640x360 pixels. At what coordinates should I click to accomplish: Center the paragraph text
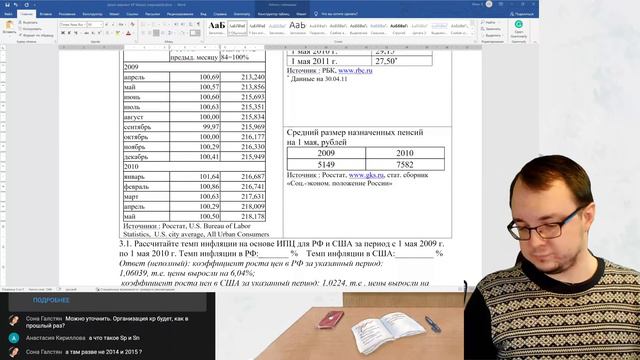(x=150, y=33)
